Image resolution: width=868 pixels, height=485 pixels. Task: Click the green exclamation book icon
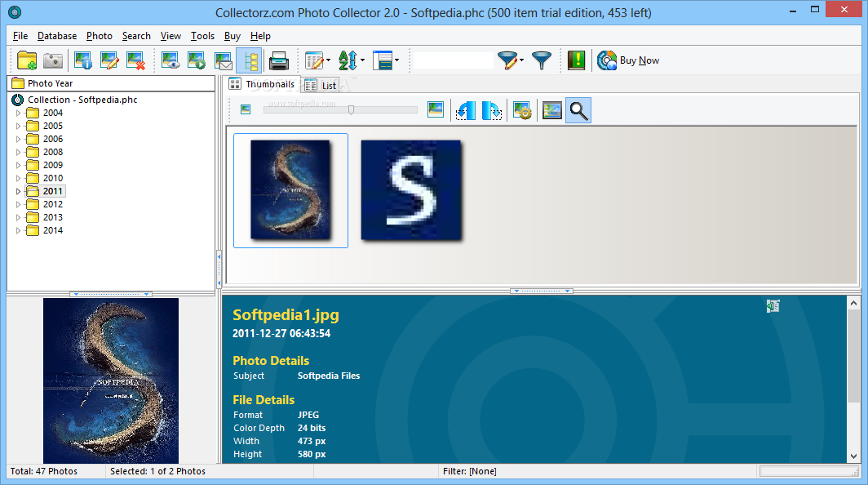[x=576, y=60]
